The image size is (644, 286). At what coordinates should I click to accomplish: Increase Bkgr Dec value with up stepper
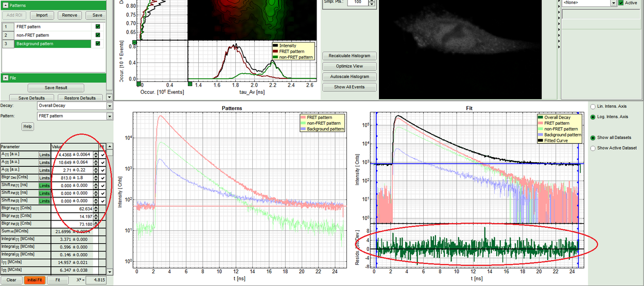click(96, 176)
